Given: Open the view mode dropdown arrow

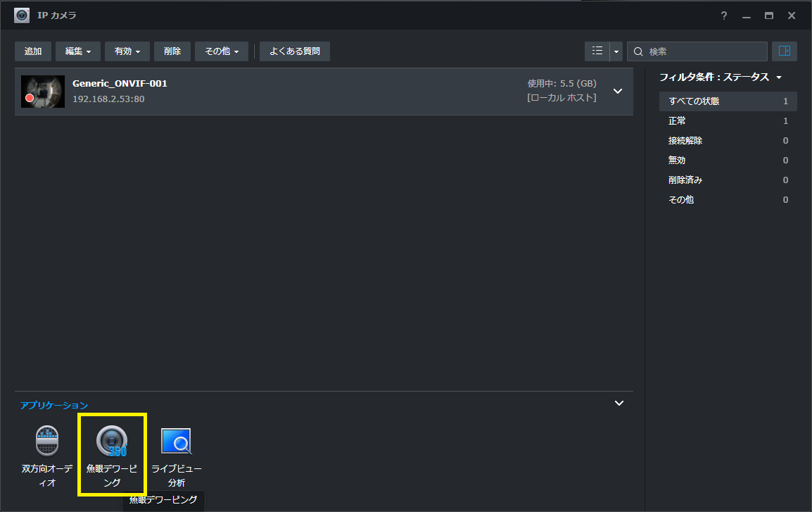Looking at the screenshot, I should click(x=616, y=51).
